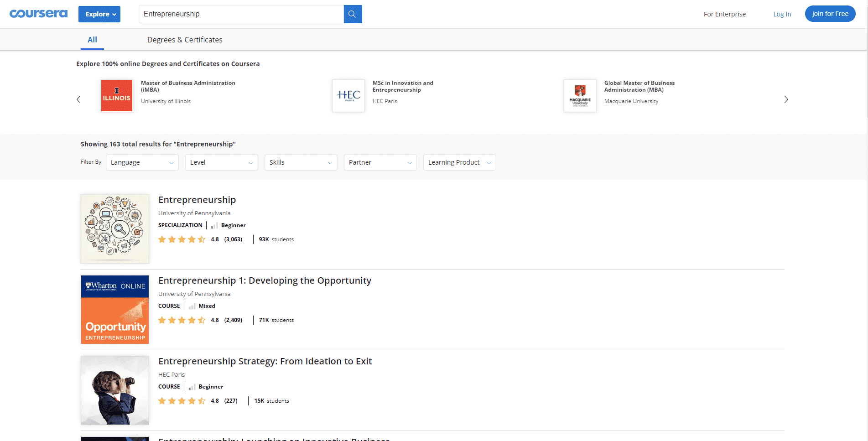Click the level bars icon next to Mixed
Viewport: 868px width, 441px height.
192,306
